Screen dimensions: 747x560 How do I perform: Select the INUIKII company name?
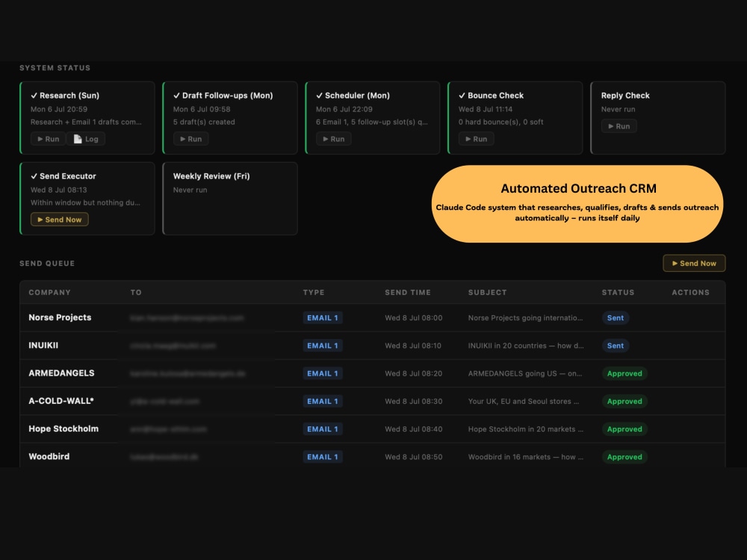43,345
